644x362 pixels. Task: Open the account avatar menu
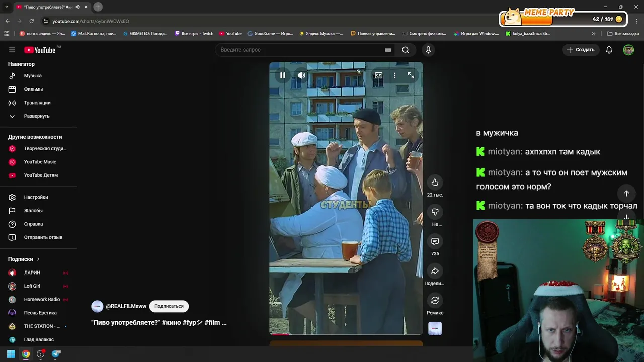pos(628,50)
